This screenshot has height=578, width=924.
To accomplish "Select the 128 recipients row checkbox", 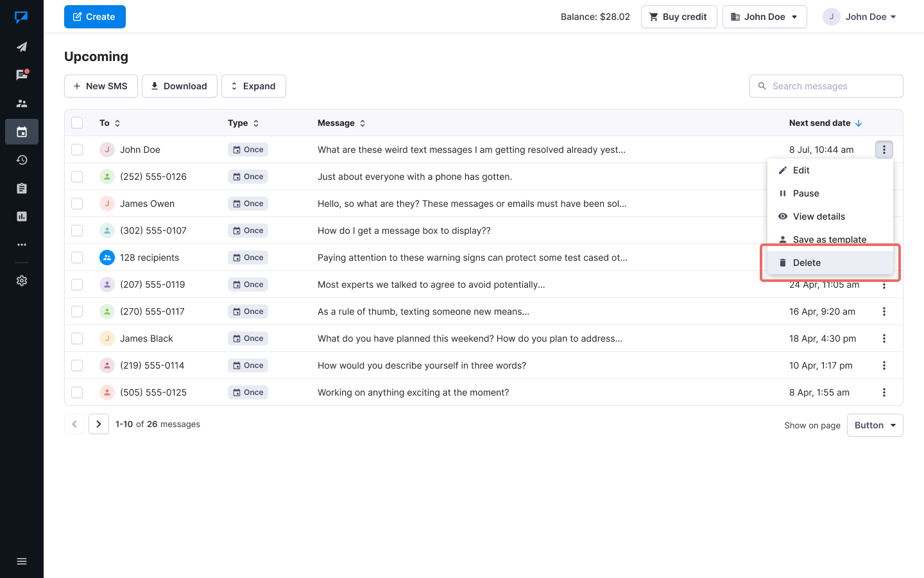I will pos(77,258).
